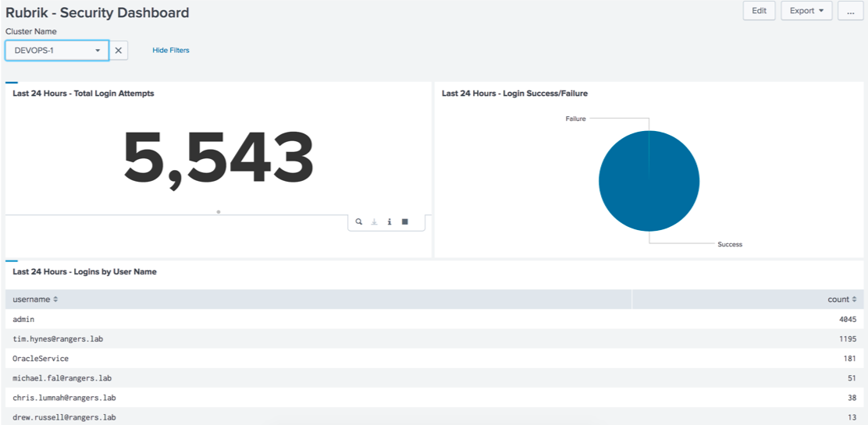Sort table by username column arrows
The image size is (868, 425).
point(55,299)
